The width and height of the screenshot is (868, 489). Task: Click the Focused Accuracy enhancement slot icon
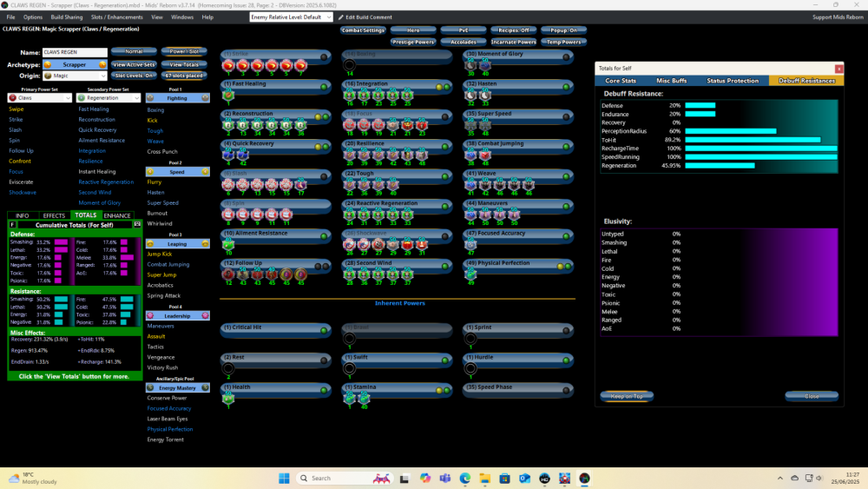coord(471,244)
